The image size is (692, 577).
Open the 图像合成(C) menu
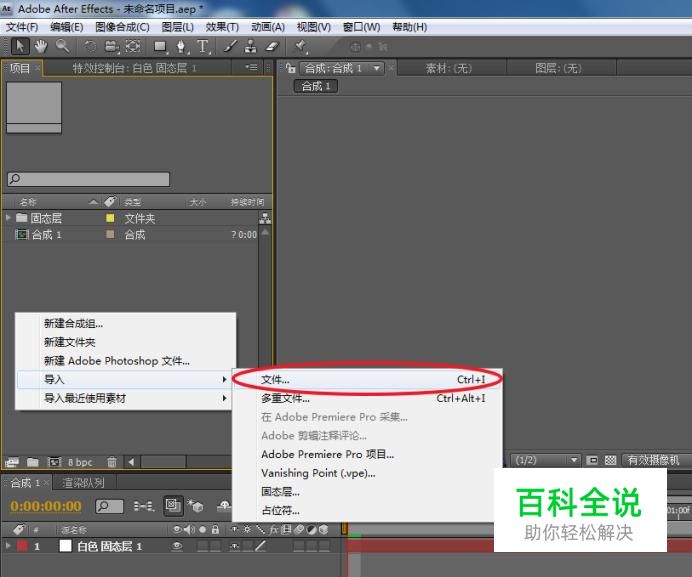122,27
